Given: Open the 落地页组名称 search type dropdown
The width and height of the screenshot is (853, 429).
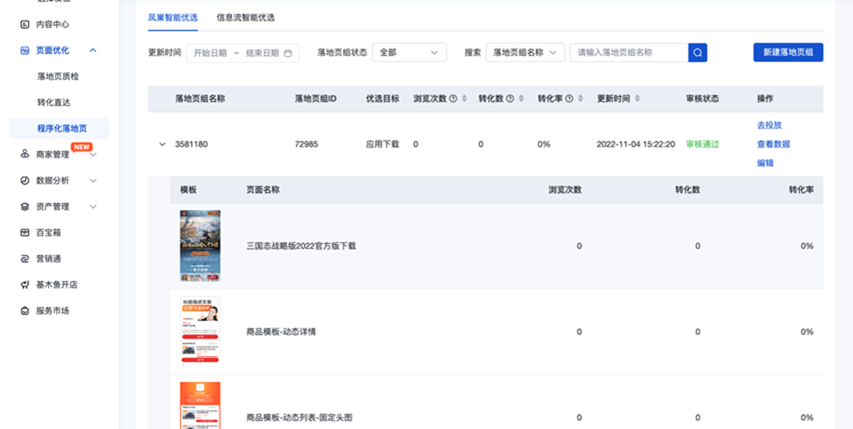Looking at the screenshot, I should (525, 53).
